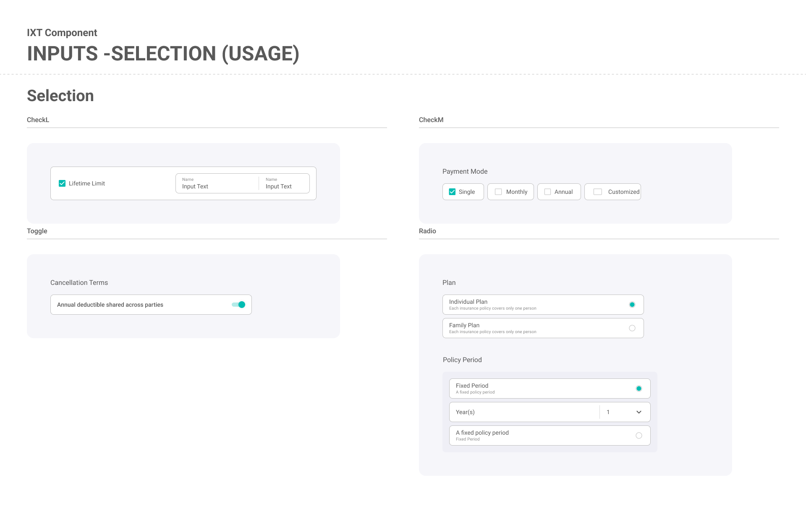Screen dimensions: 806x532
Task: Click the Cancellation Terms heading
Action: click(x=79, y=283)
